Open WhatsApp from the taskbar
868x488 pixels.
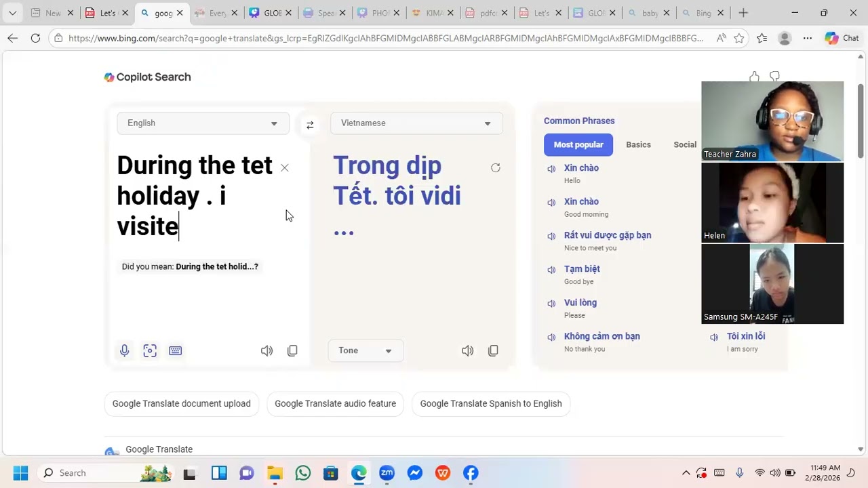[302, 472]
